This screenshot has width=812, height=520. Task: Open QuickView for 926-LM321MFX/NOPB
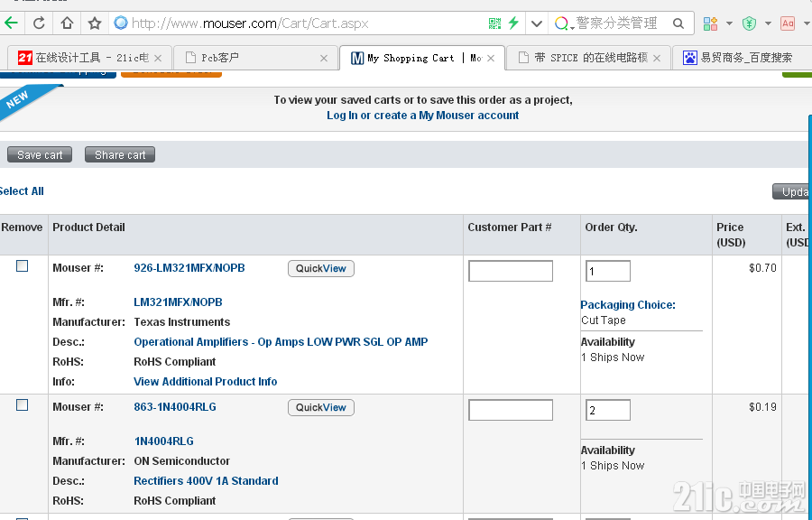pos(321,268)
